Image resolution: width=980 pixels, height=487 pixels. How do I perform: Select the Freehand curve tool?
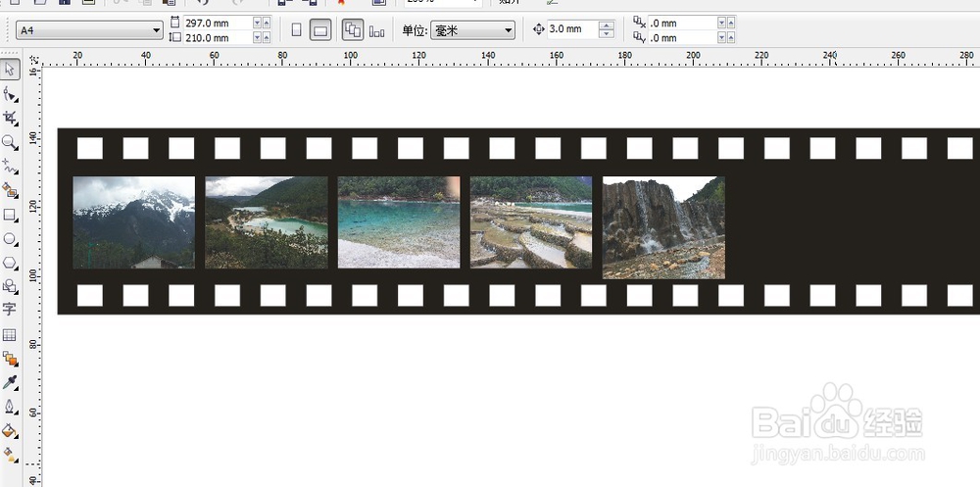(10, 167)
